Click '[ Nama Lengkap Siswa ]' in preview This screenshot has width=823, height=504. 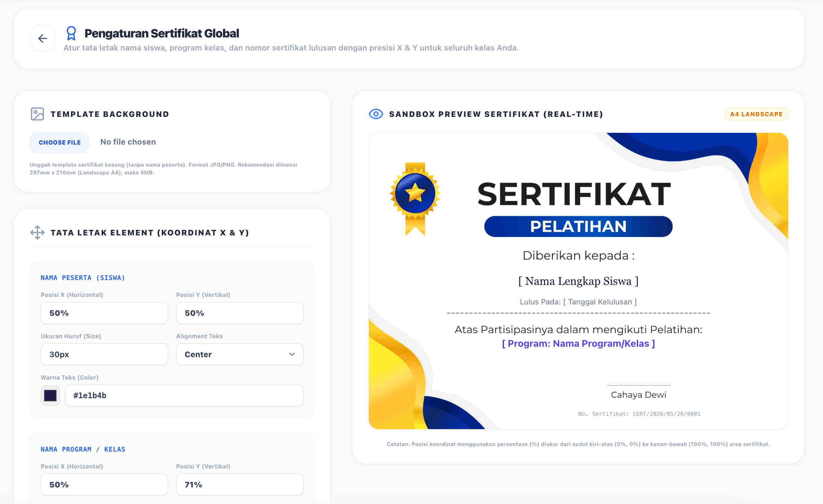[578, 281]
